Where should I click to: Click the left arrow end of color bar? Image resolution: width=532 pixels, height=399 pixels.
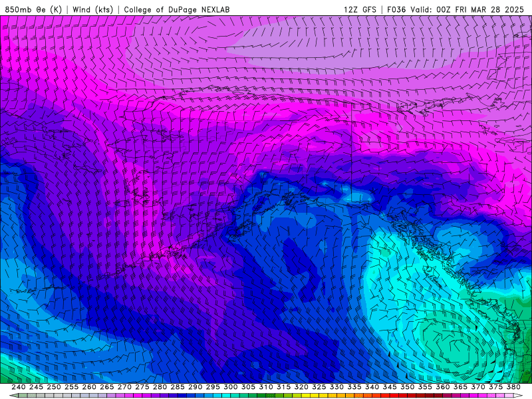[x=14, y=396]
